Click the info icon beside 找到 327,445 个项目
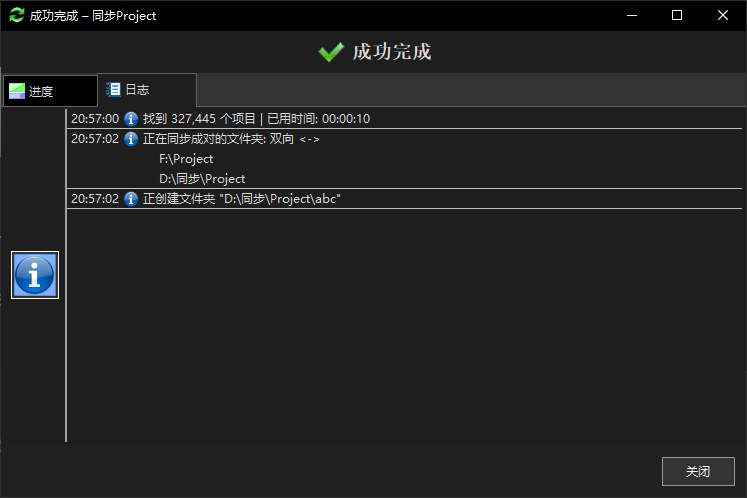The image size is (747, 498). (131, 119)
